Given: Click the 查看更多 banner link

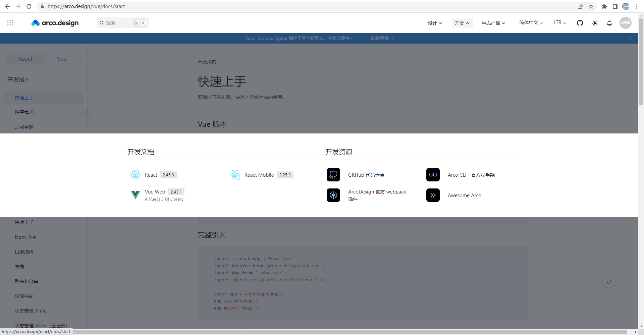Looking at the screenshot, I should point(382,38).
